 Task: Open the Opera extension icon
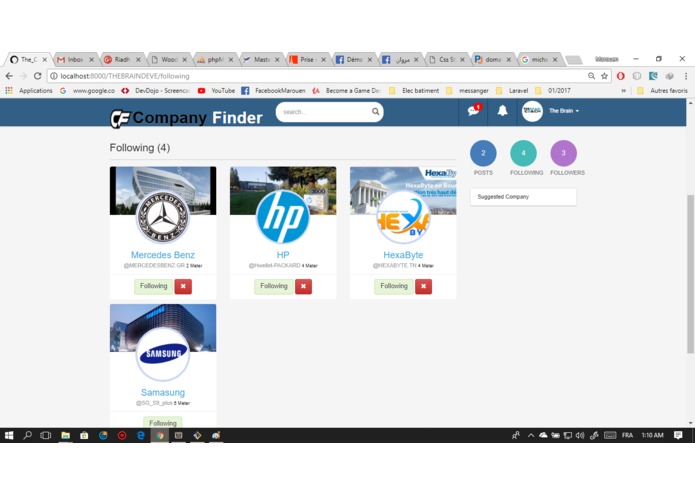[x=621, y=76]
